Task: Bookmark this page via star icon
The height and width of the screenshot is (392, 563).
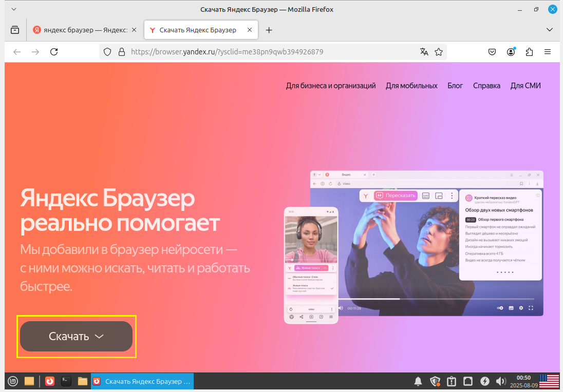Action: 439,52
